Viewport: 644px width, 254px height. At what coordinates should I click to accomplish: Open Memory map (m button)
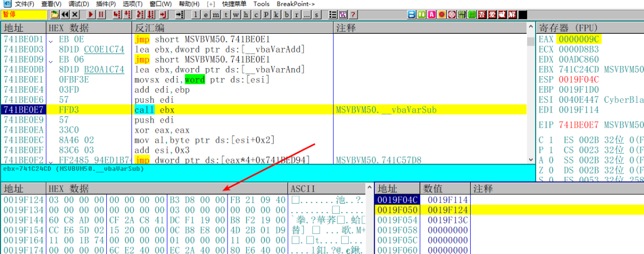tap(216, 14)
